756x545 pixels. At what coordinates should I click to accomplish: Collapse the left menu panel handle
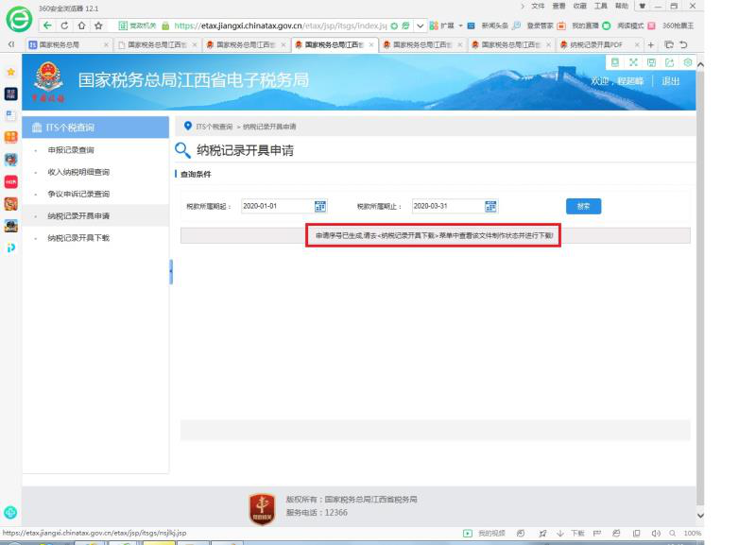coord(171,272)
